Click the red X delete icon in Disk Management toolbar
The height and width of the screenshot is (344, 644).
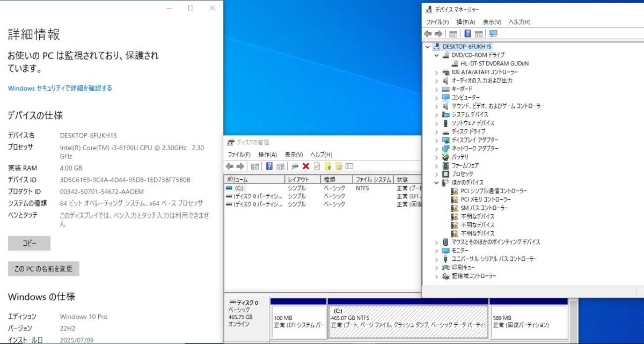[306, 166]
